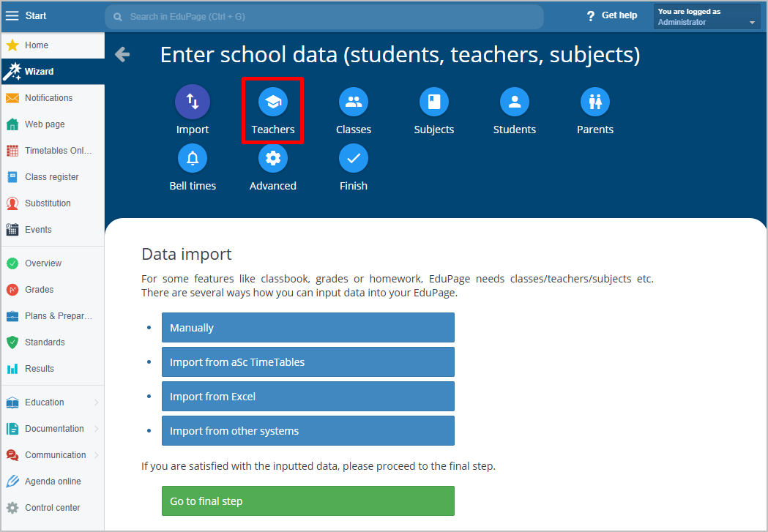
Task: Open Events label in sidebar
Action: click(x=38, y=230)
